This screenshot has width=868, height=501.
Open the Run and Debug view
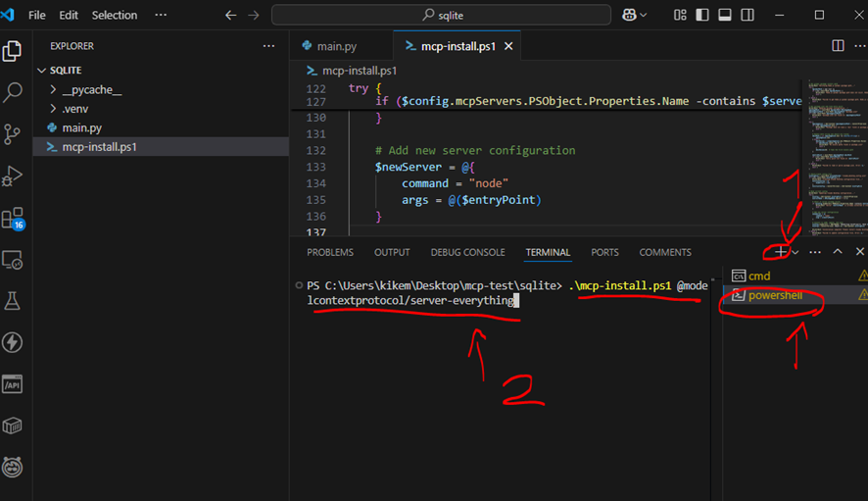(14, 176)
